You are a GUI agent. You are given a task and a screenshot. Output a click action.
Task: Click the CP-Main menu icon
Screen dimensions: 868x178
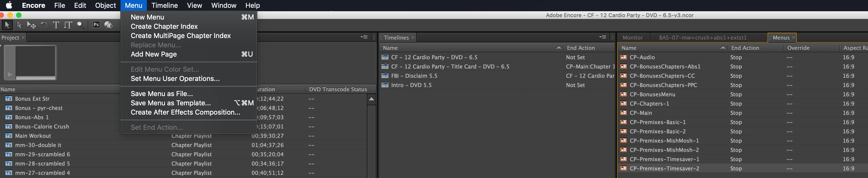(623, 113)
